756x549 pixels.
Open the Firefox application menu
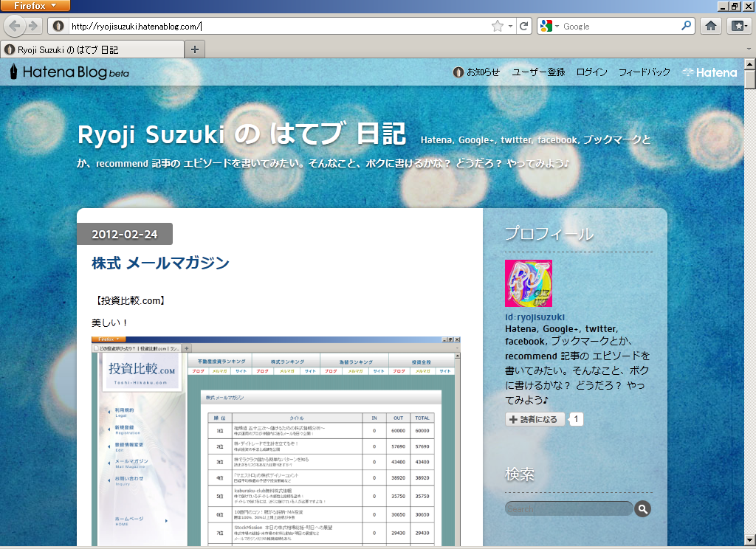35,6
